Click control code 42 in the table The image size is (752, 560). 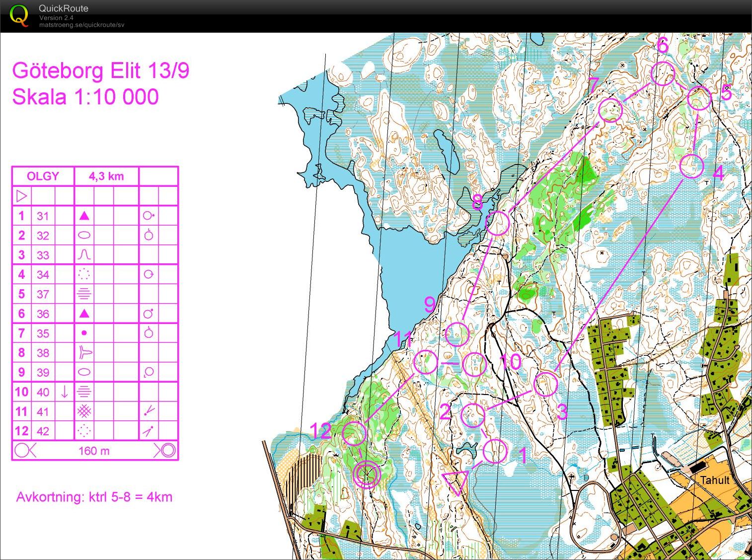point(43,431)
